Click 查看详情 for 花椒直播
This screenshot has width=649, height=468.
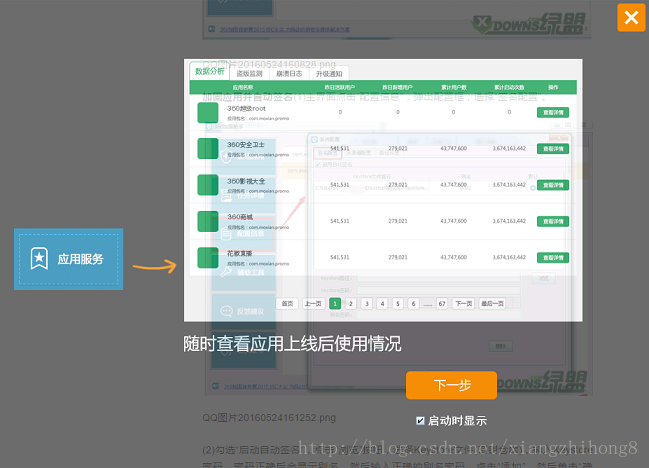(553, 258)
